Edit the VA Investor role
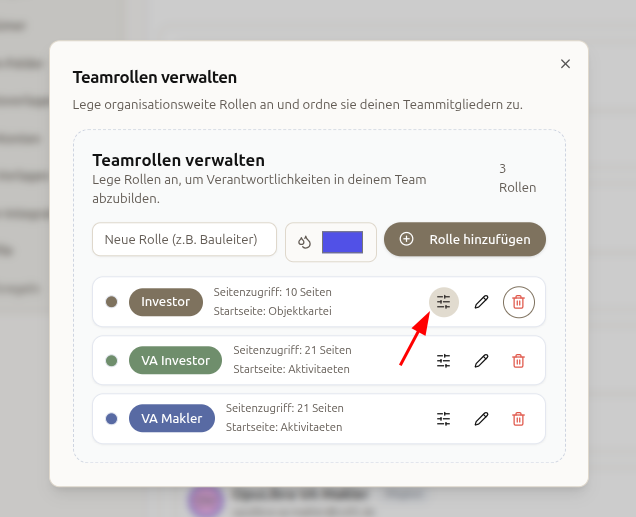This screenshot has width=636, height=517. point(481,360)
